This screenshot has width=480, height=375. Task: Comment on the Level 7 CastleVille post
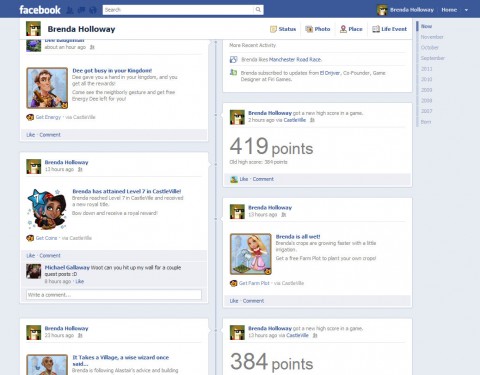click(x=50, y=256)
